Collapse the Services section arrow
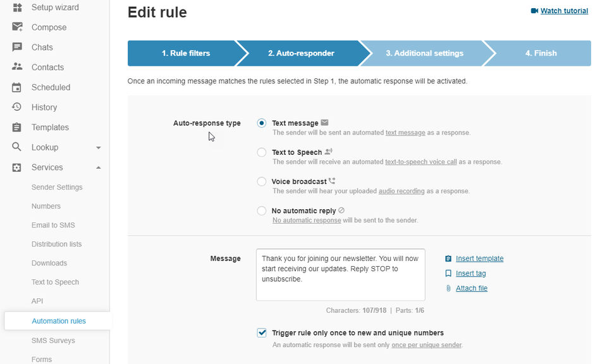Viewport: 607px width, 364px height. (98, 167)
